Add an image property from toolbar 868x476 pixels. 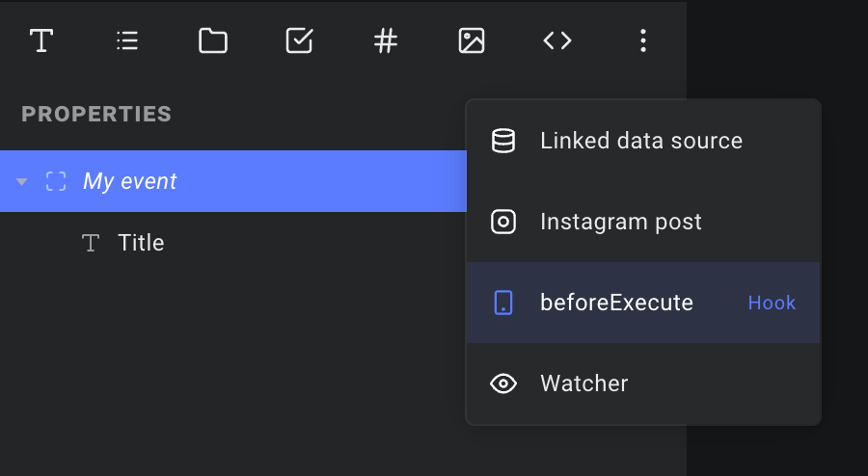click(x=472, y=40)
